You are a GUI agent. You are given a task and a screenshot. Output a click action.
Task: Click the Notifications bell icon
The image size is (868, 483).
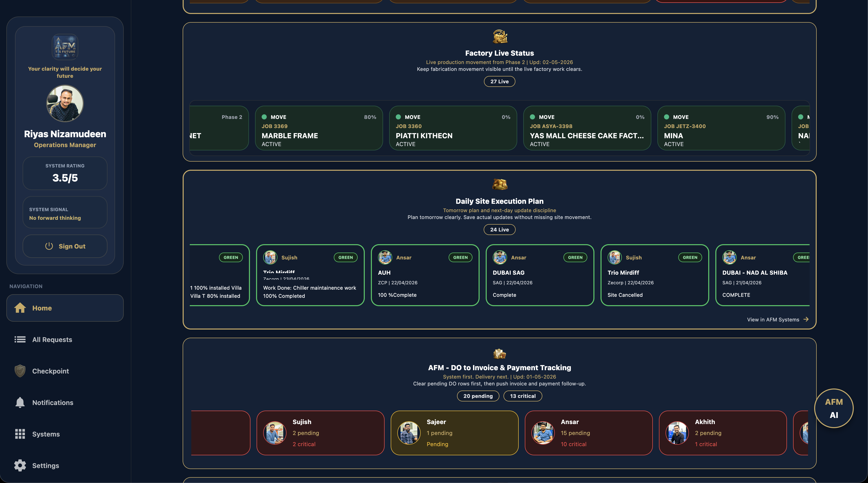[x=20, y=402]
